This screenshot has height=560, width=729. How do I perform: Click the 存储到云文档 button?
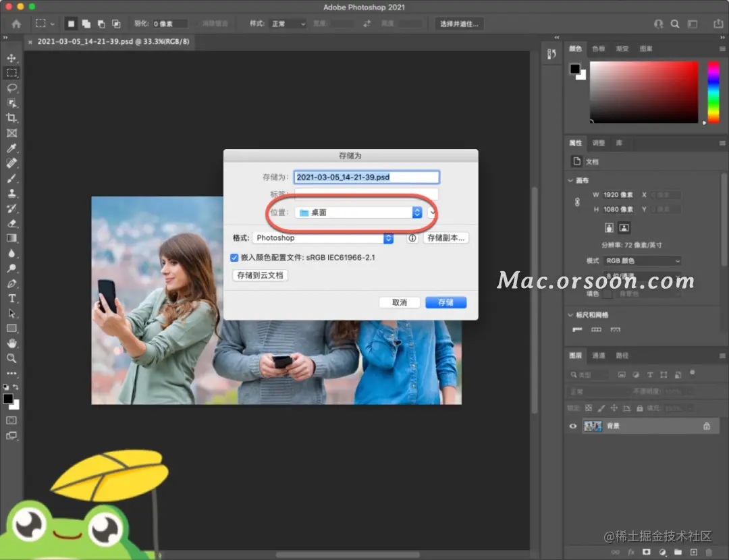pos(260,275)
